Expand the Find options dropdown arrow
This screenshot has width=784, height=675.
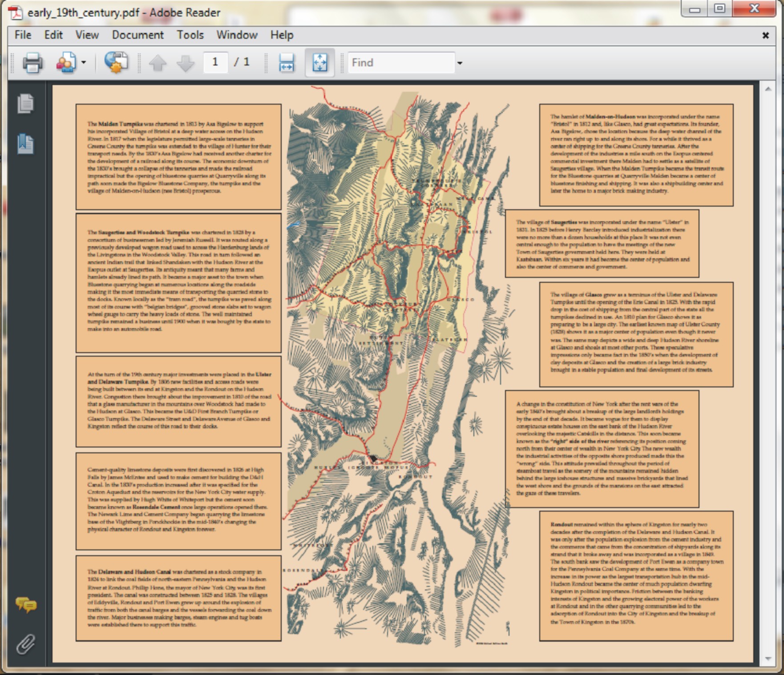tap(460, 63)
